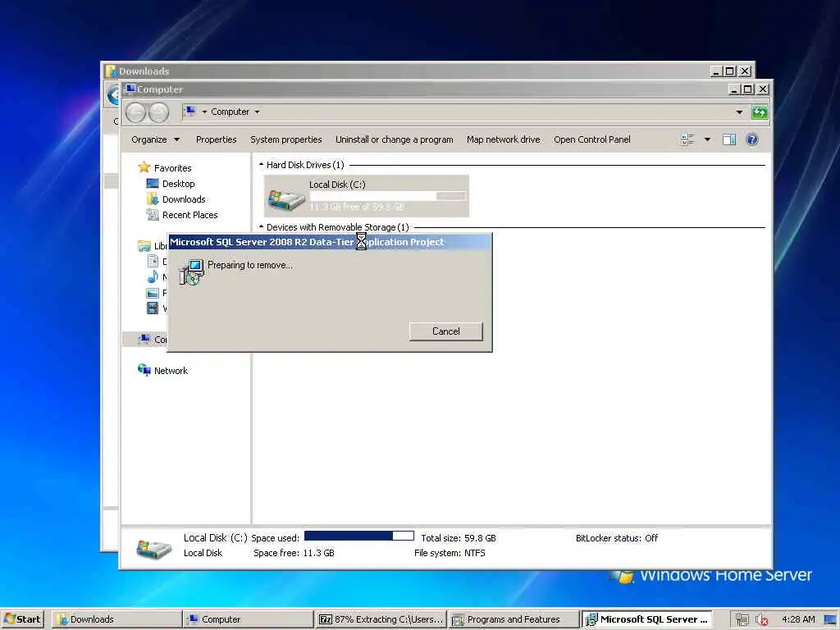This screenshot has width=840, height=630.
Task: Select Downloads under Favorites
Action: click(x=184, y=199)
